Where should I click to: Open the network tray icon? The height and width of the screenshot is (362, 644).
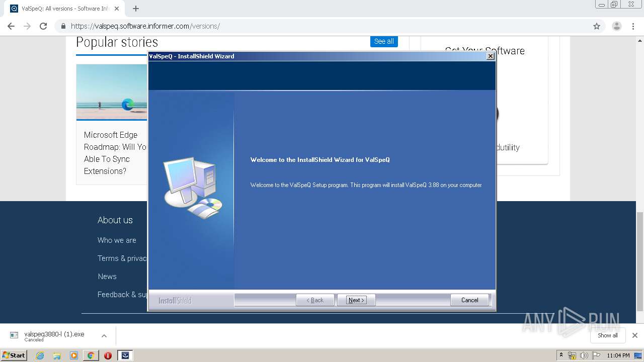point(572,355)
